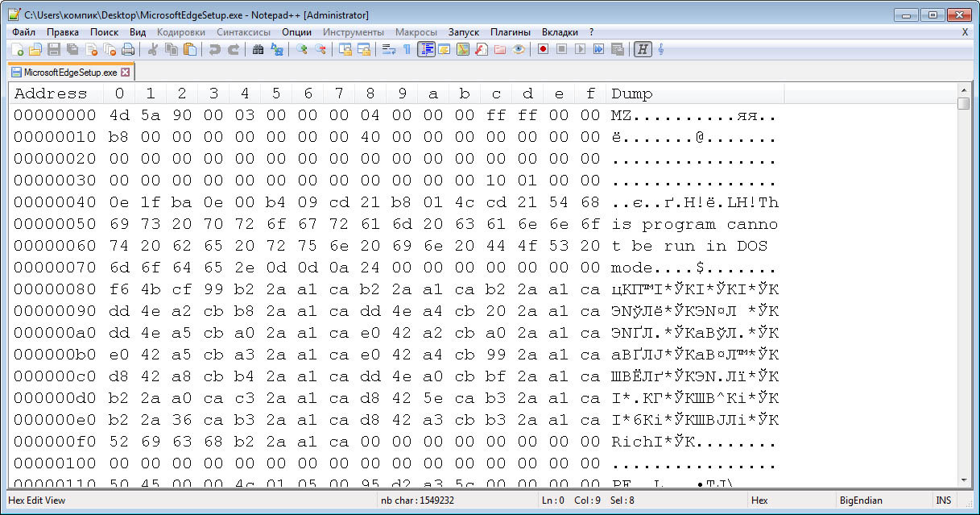Close the MicrosoftEdgeSetup.exe tab with red X
Viewport: 980px width, 515px height.
click(125, 72)
